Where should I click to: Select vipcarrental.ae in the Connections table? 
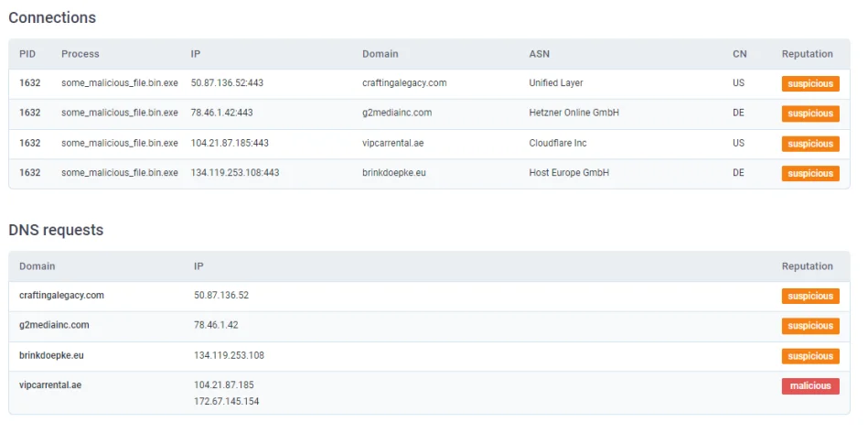(x=393, y=143)
